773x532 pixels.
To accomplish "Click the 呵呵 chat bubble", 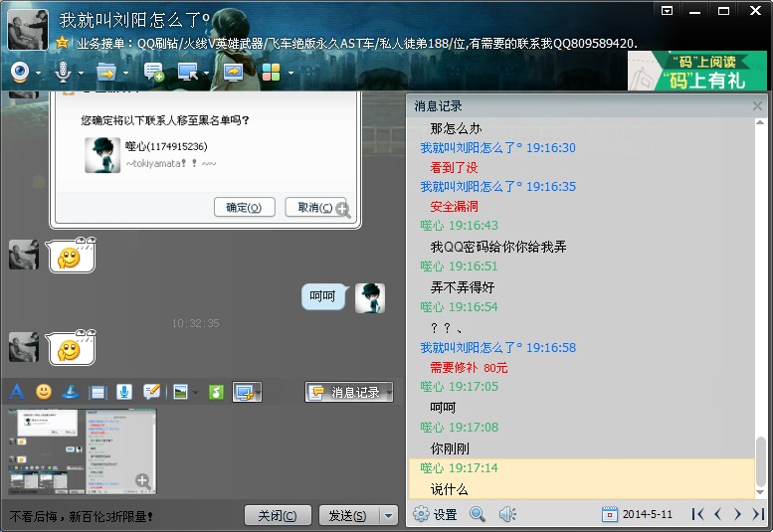I will tap(322, 296).
